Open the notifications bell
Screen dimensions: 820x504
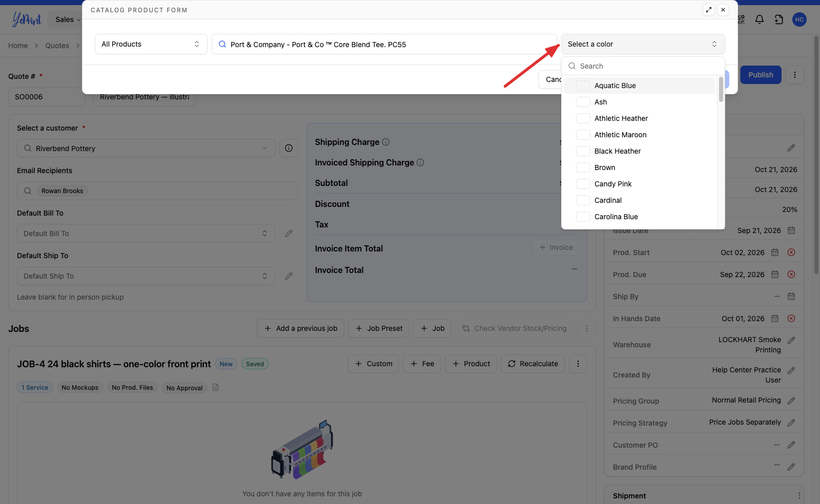point(760,19)
